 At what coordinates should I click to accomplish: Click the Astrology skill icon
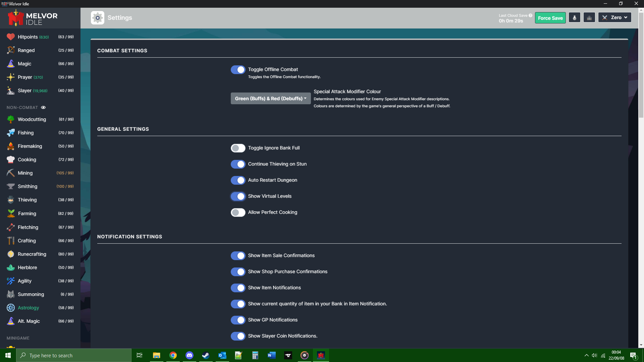tap(11, 308)
